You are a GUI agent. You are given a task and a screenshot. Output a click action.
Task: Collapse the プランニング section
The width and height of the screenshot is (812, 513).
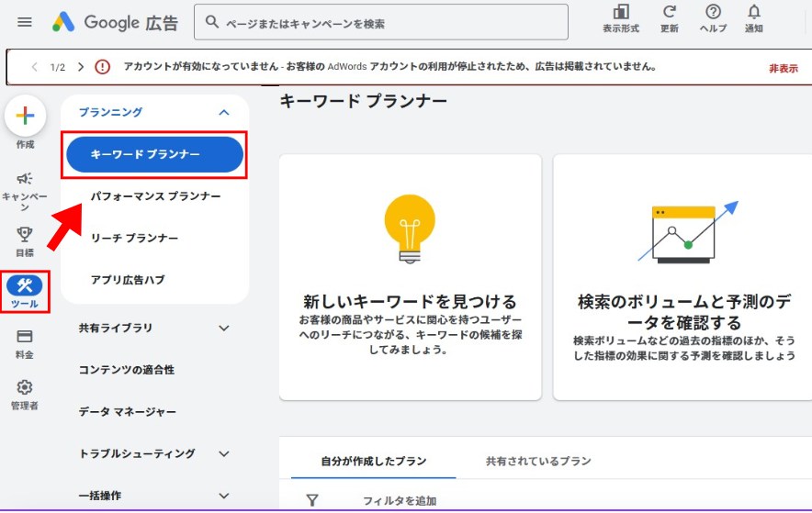[x=223, y=112]
